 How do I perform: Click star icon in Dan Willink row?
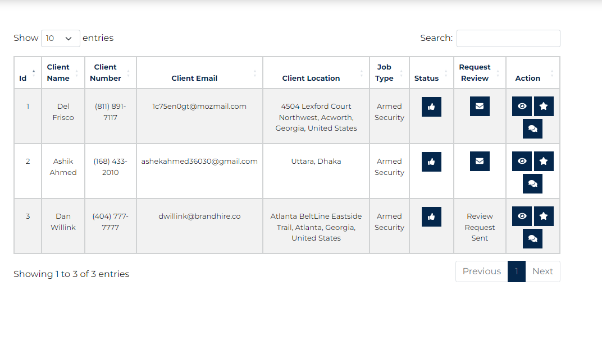point(544,216)
